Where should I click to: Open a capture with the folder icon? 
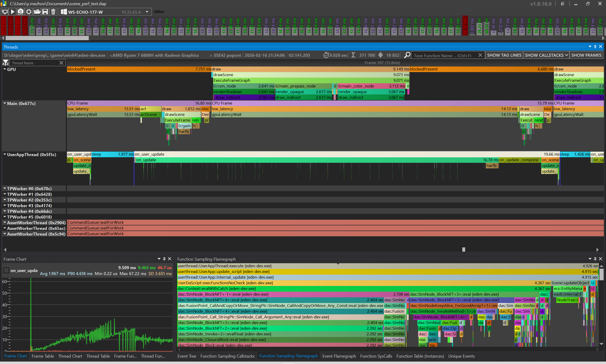click(x=37, y=12)
